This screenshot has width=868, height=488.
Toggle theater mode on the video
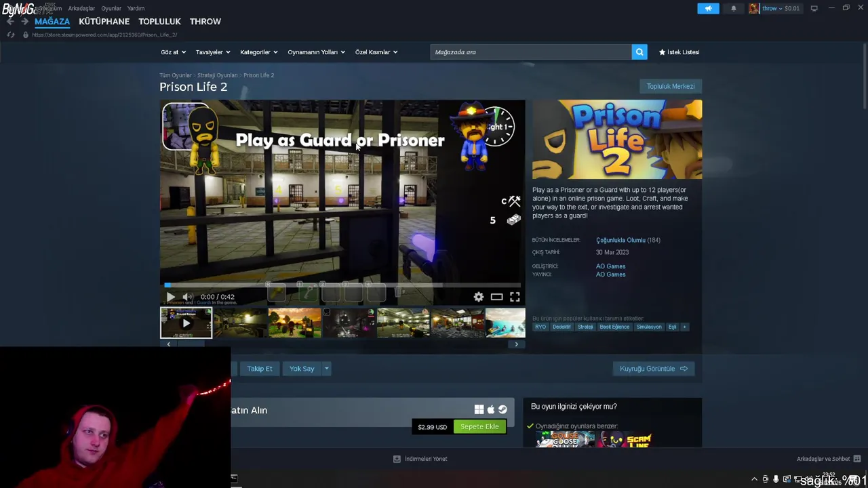pyautogui.click(x=496, y=297)
